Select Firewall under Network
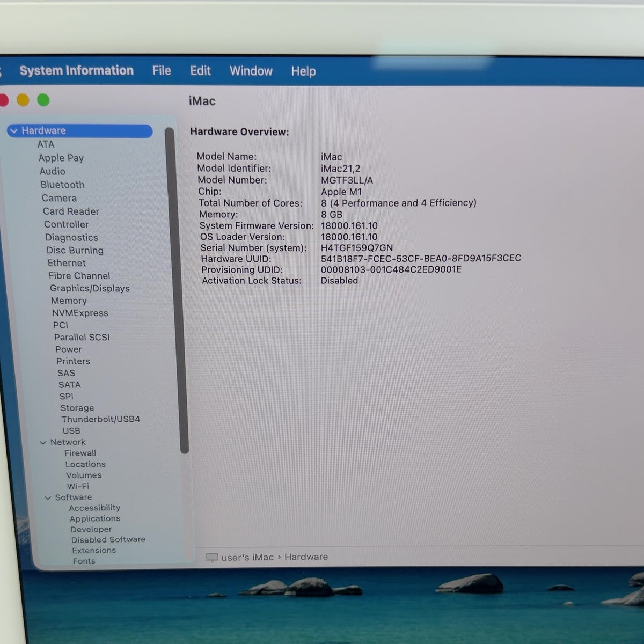644x644 pixels. click(80, 453)
